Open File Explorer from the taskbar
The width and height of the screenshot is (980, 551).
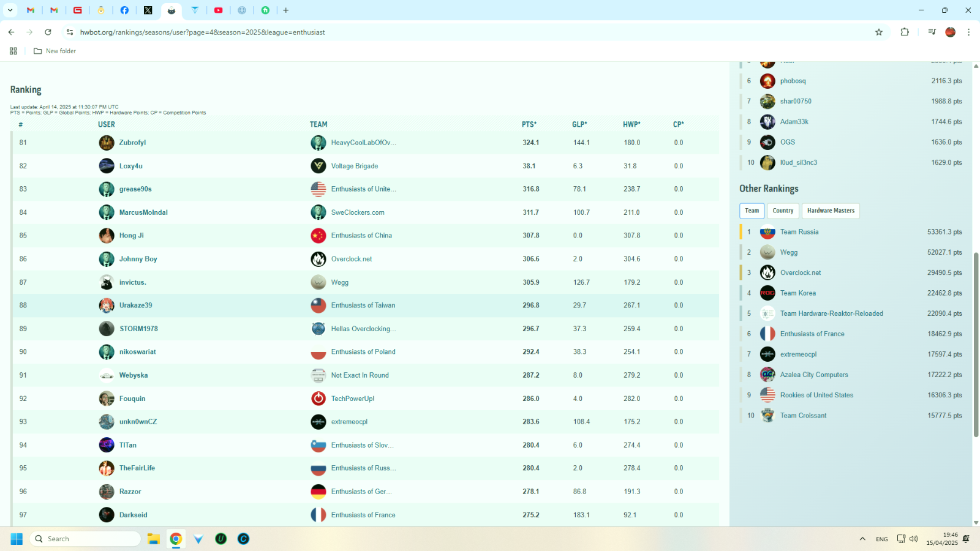click(x=153, y=539)
